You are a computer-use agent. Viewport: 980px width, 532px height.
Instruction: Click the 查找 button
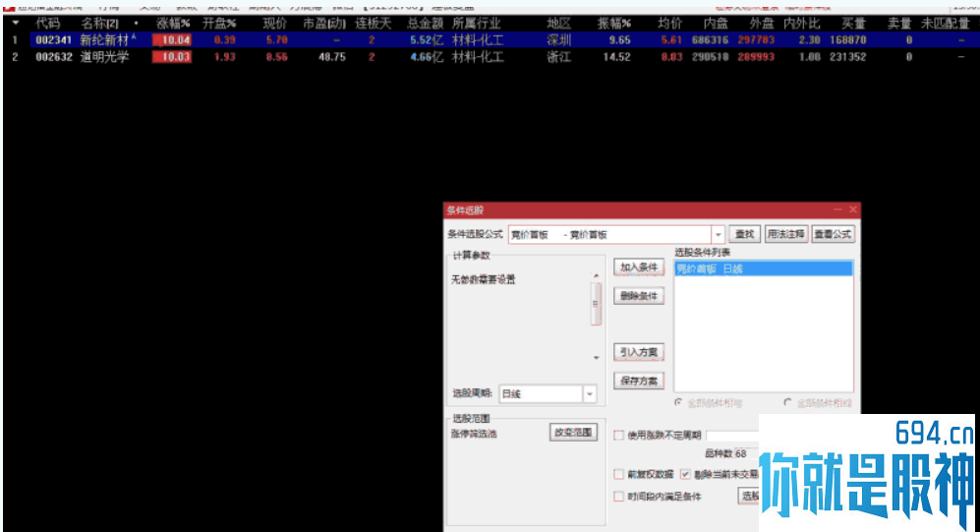coord(744,234)
